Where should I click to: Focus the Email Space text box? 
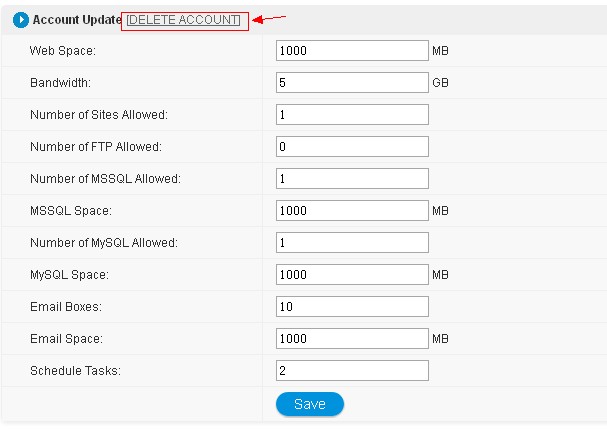352,338
